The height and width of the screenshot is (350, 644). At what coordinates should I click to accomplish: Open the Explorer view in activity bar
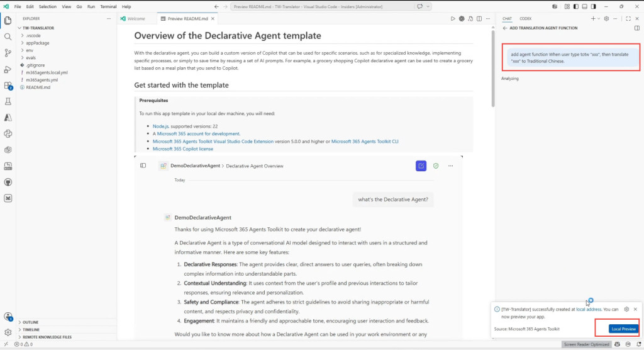(8, 21)
